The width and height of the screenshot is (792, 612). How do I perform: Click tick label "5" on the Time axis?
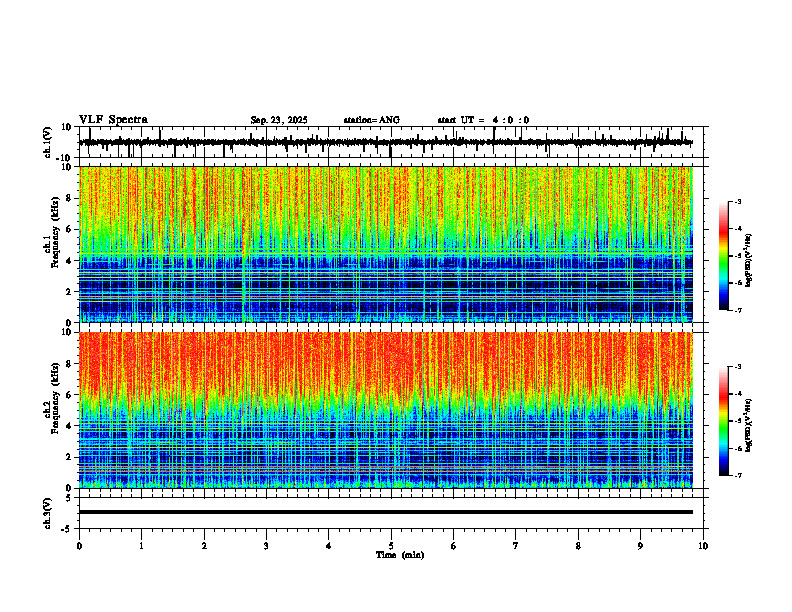[391, 546]
